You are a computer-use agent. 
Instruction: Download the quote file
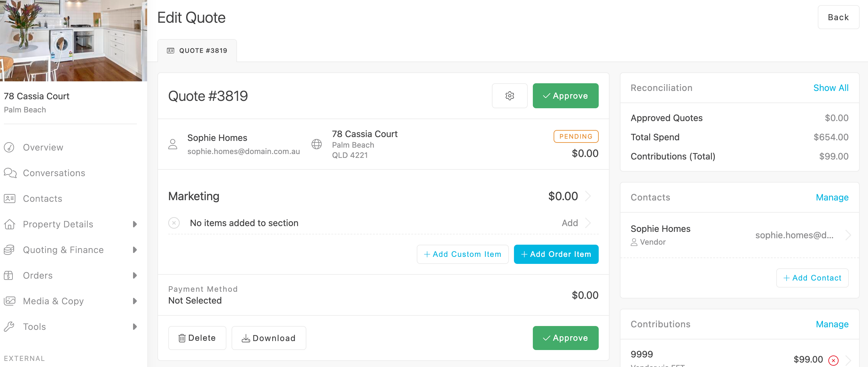pos(269,338)
